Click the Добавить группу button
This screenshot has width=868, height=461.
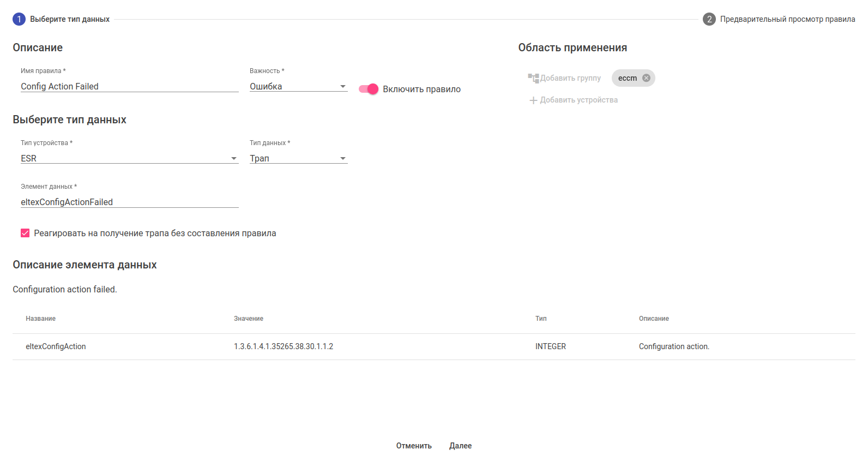click(x=570, y=78)
